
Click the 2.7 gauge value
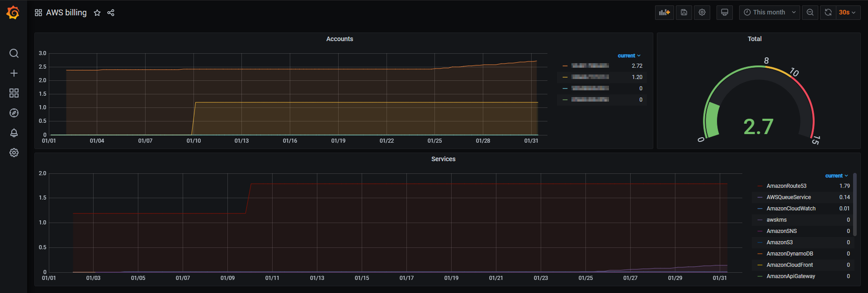pyautogui.click(x=758, y=127)
